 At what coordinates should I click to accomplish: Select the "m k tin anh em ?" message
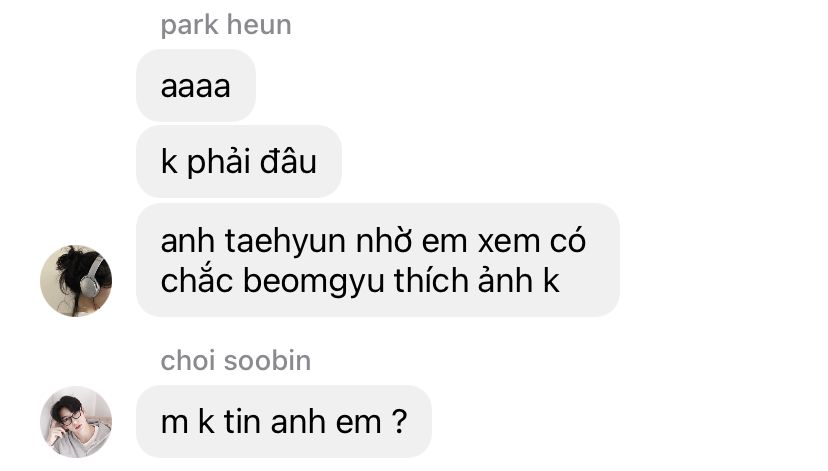(284, 422)
